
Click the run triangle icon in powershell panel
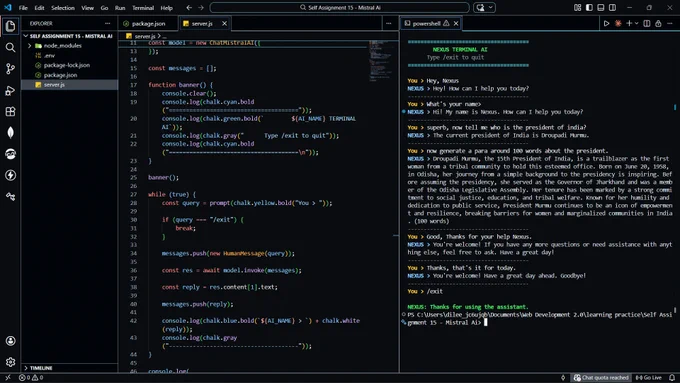(606, 23)
